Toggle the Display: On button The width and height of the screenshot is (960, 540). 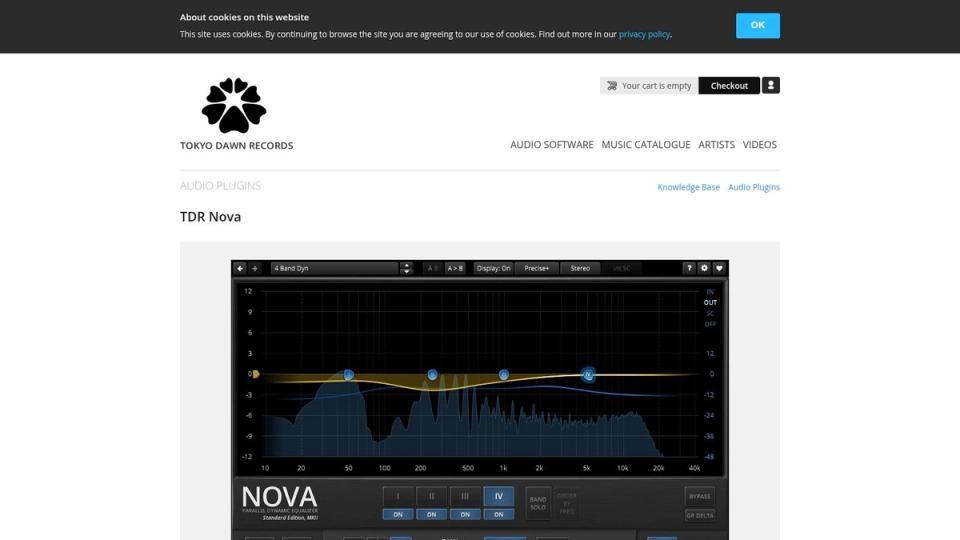(x=493, y=268)
